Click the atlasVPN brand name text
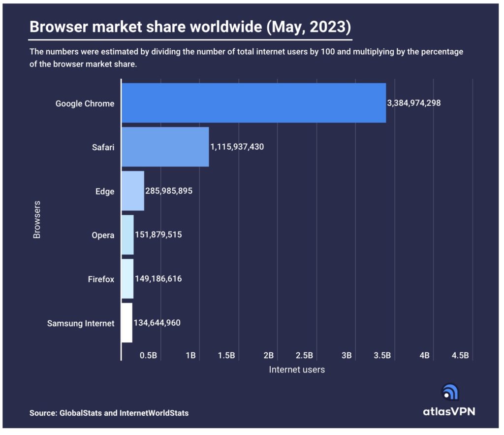The image size is (504, 435). [449, 411]
